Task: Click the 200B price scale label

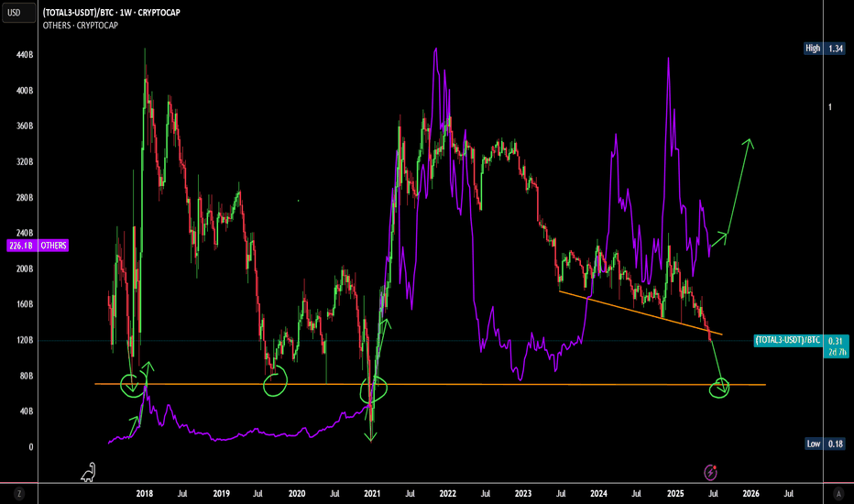Action: [x=25, y=268]
